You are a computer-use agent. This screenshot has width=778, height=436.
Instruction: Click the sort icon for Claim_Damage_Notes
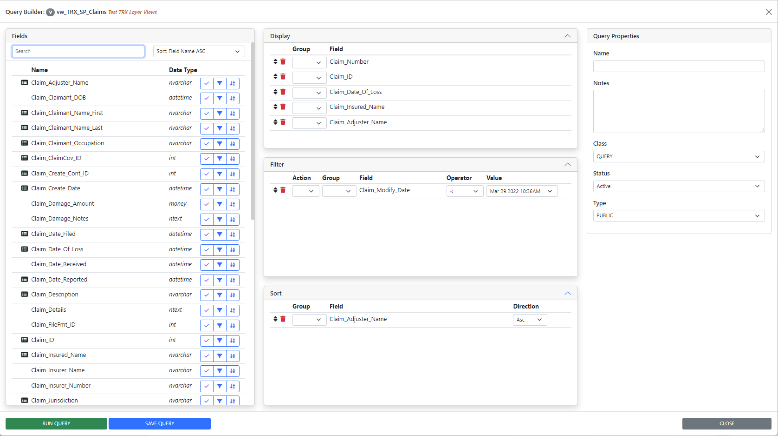233,219
